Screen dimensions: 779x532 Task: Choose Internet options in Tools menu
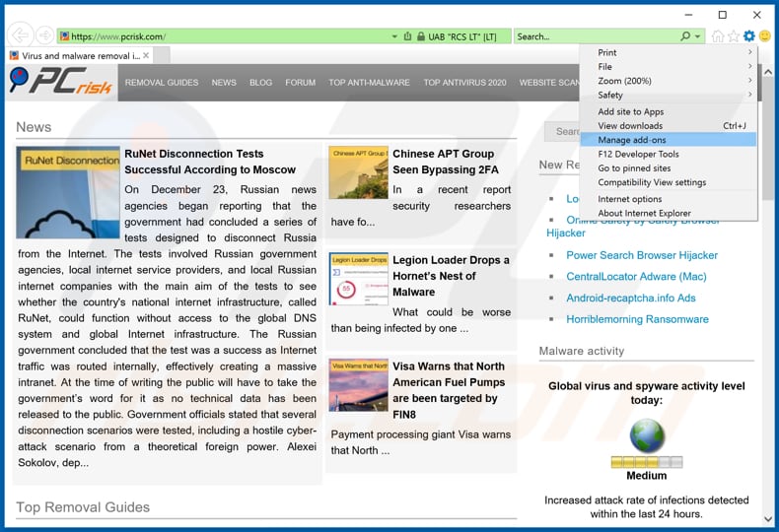[629, 199]
